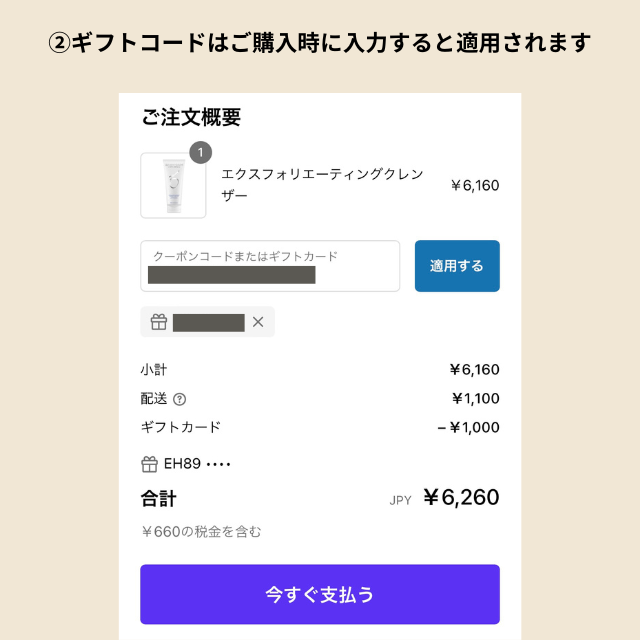This screenshot has width=640, height=640.
Task: Click the ¥660の税金を含む tax note
Action: pos(201,532)
